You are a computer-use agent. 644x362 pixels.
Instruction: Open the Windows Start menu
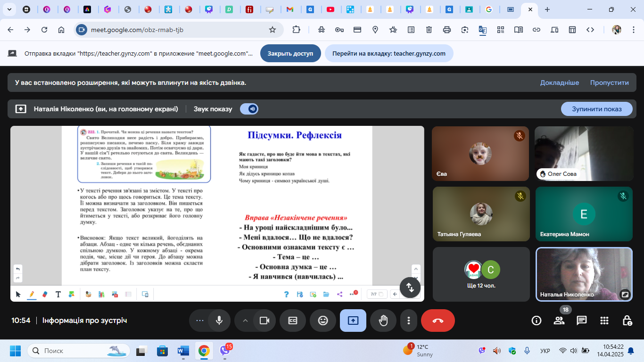click(x=15, y=351)
